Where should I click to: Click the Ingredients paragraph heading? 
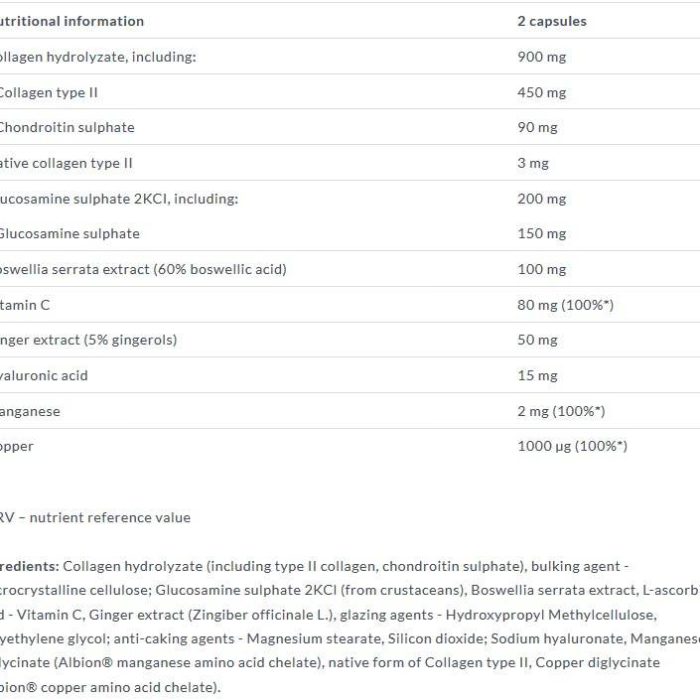[29, 567]
